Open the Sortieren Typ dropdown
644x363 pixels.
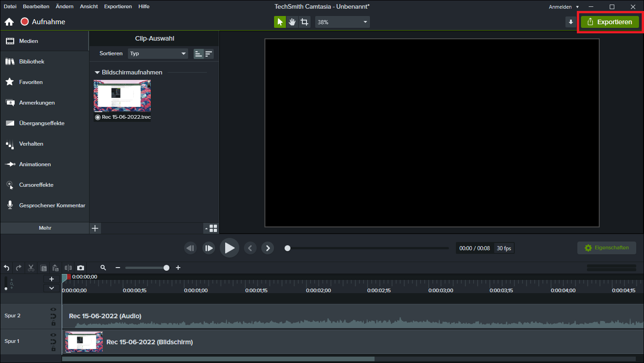point(158,53)
